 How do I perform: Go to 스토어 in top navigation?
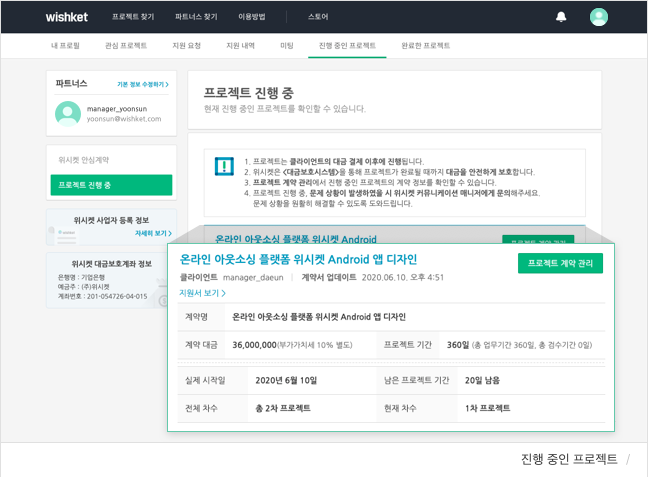coord(317,17)
